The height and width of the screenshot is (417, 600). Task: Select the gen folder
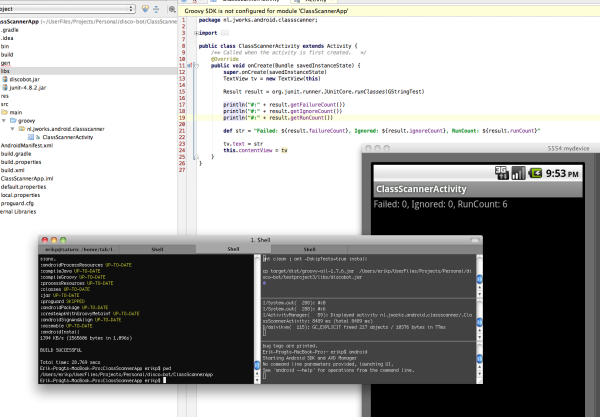[x=5, y=63]
